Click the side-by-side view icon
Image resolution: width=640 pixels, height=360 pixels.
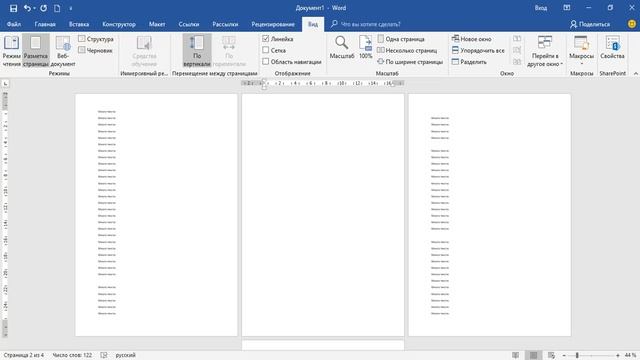[517, 39]
